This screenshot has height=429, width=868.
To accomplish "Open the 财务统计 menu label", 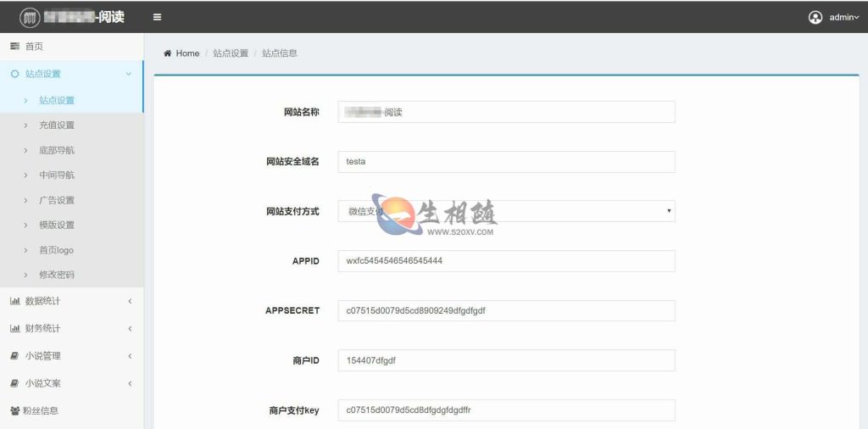I will point(42,328).
